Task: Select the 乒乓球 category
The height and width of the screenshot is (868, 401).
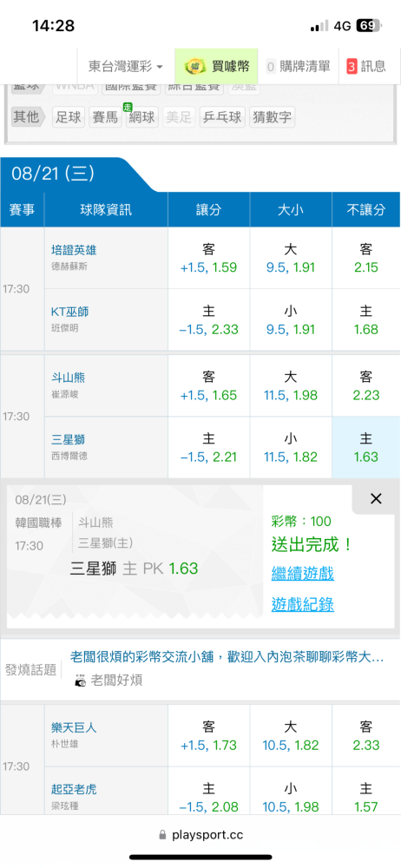Action: pos(222,117)
